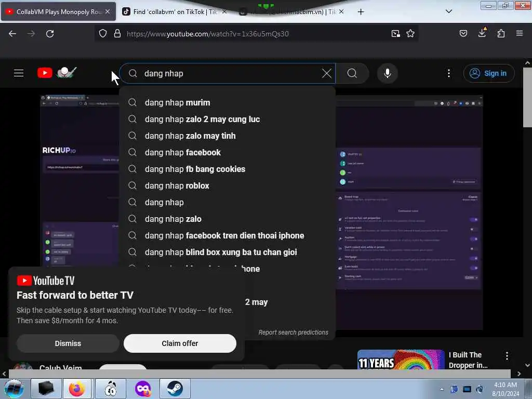Screen dimensions: 532x399
Task: Open 'I Built The Dropper in...' video title
Action: tap(468, 360)
